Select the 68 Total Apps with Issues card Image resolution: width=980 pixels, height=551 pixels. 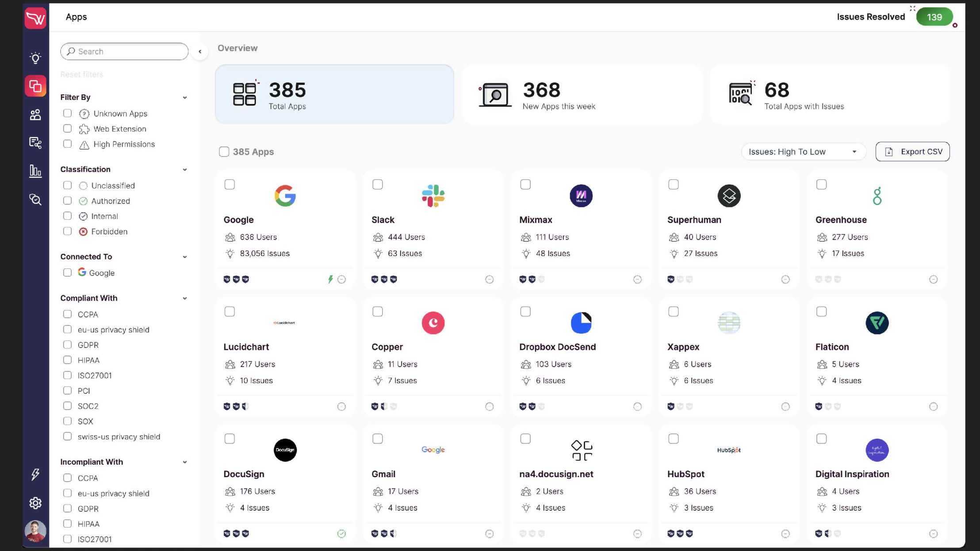tap(830, 94)
